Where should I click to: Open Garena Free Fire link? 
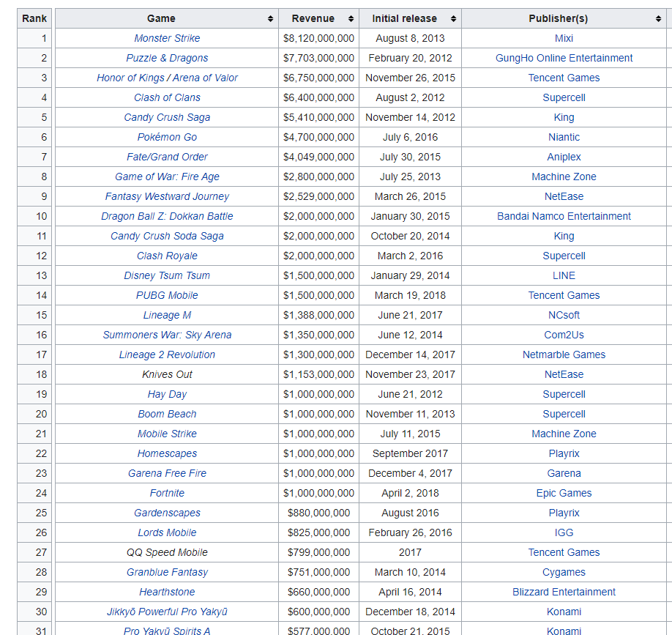tap(167, 472)
